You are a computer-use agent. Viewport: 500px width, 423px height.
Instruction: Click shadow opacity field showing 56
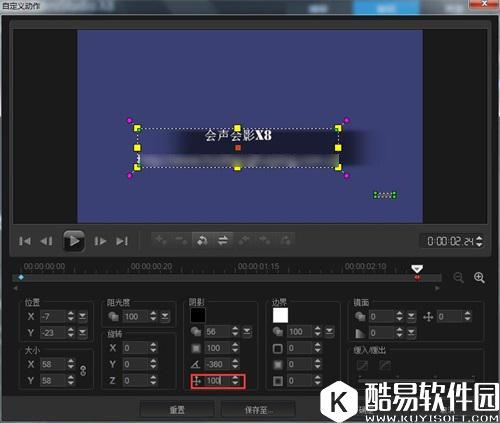(x=218, y=332)
